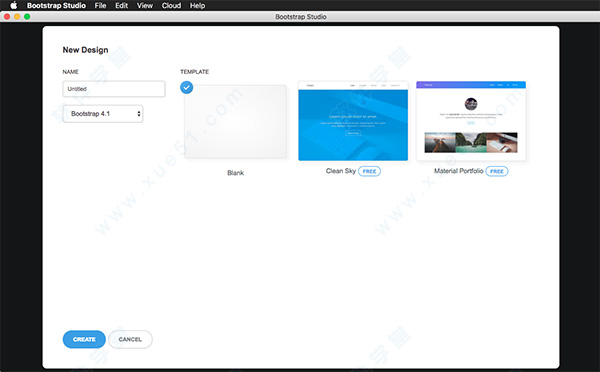This screenshot has width=600, height=372.
Task: Click the CANCEL button
Action: click(130, 339)
